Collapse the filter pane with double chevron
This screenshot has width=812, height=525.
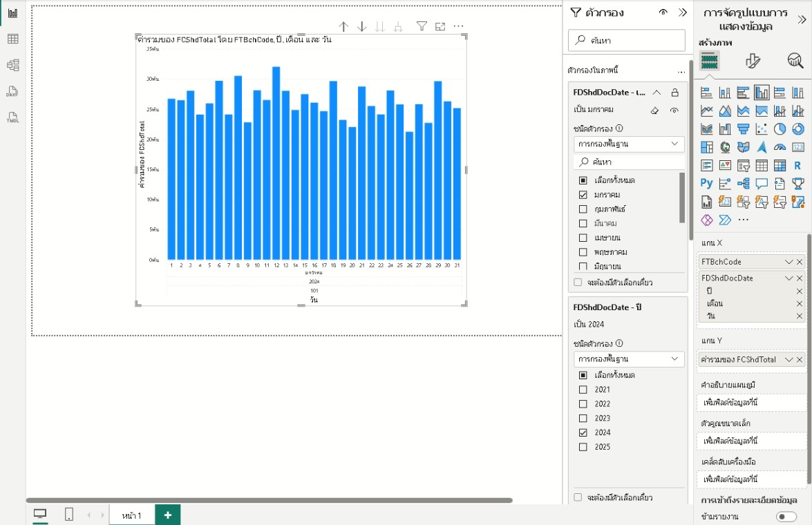click(x=683, y=12)
